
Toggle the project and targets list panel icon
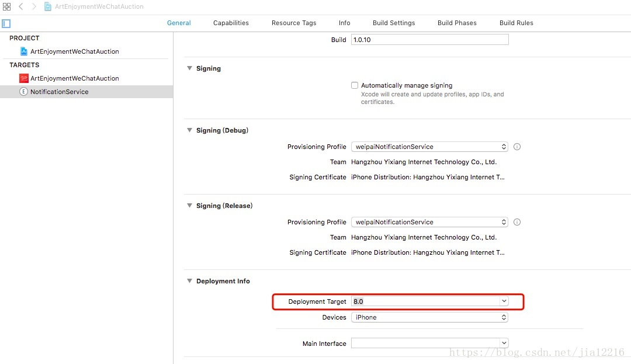[6, 23]
